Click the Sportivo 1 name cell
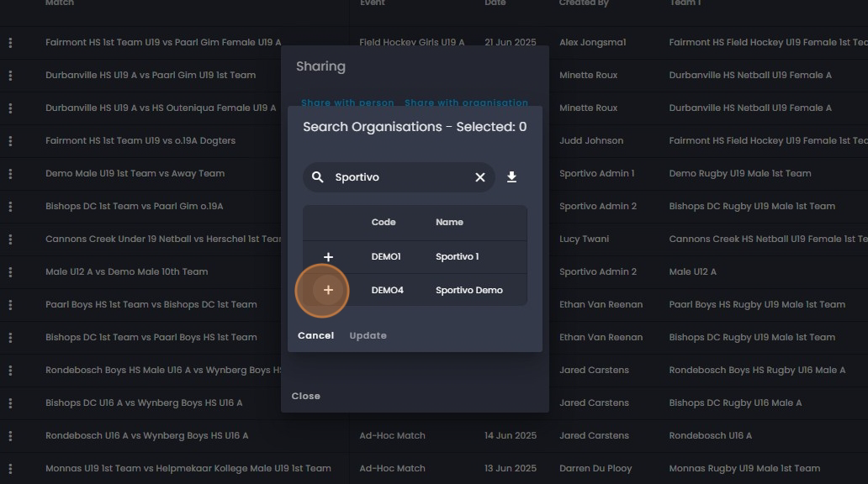 point(458,256)
